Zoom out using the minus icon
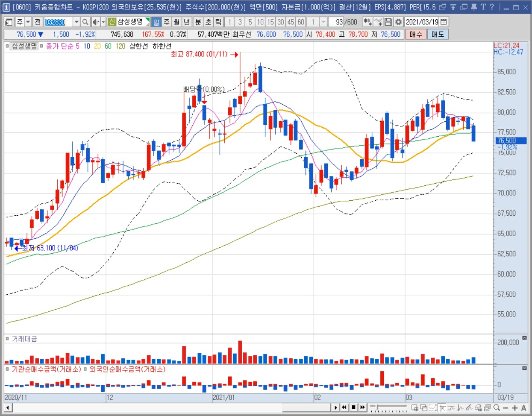This screenshot has height=416, width=532. (x=506, y=408)
